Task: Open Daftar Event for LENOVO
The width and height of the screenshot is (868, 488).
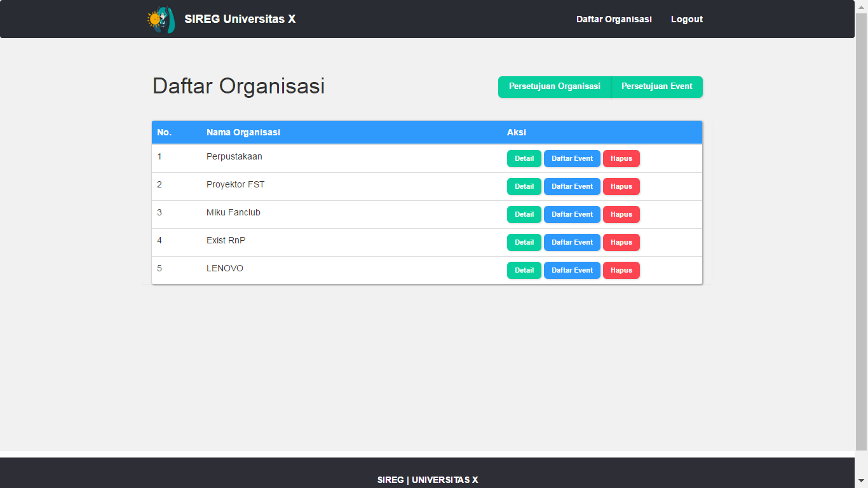Action: pos(572,270)
